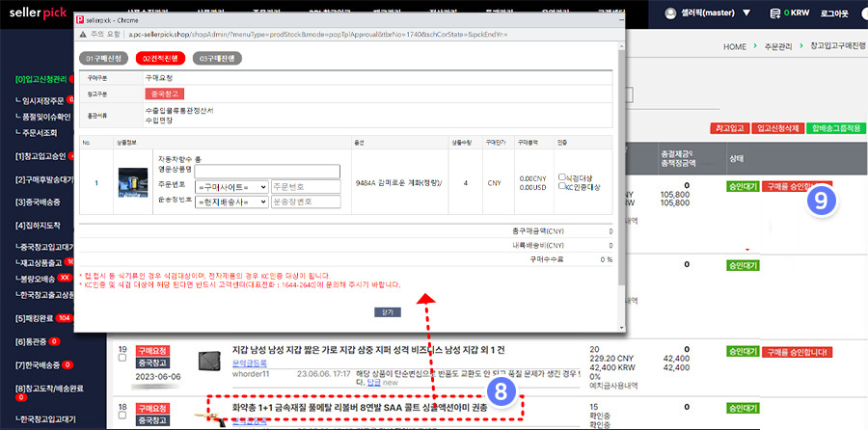Check the 식검대상 checkbox
868x430 pixels.
(562, 177)
